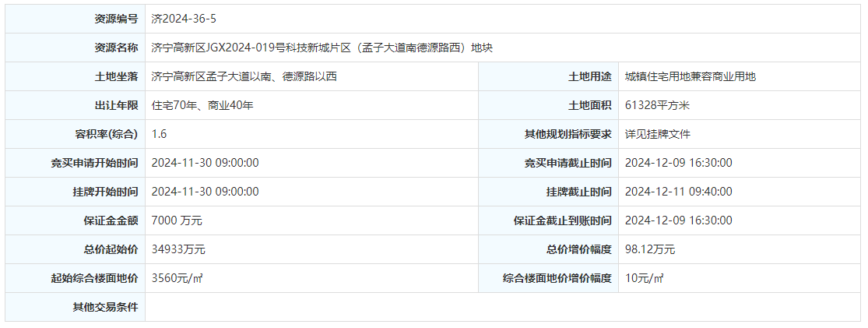Click the price increment 98.12万元
This screenshot has width=868, height=328.
pos(650,249)
